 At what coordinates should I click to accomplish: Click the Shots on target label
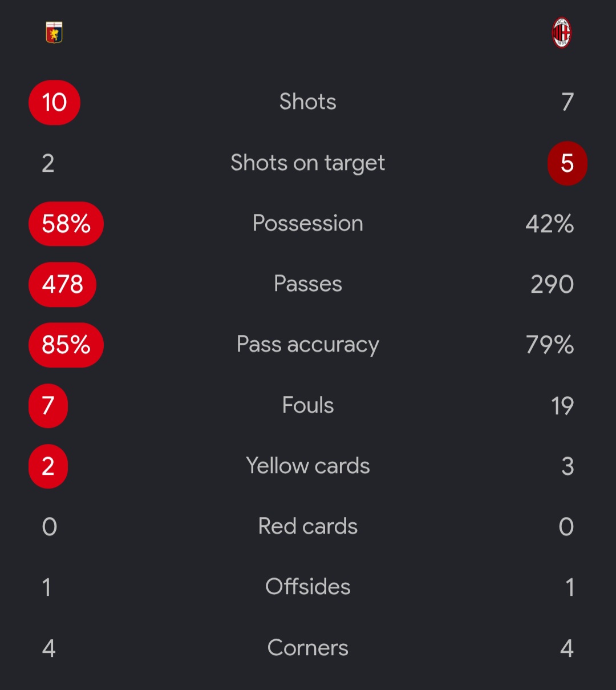[x=308, y=163]
